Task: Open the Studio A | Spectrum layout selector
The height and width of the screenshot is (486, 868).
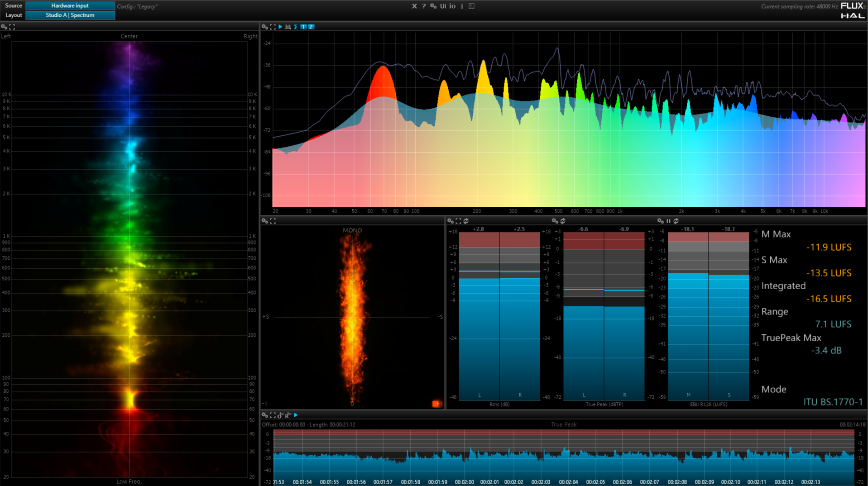Action: click(x=70, y=15)
